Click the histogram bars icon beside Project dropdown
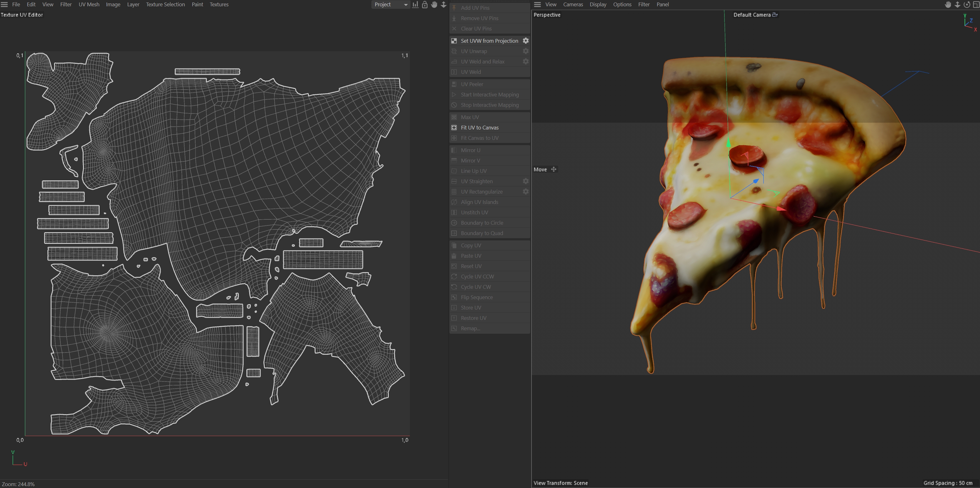Screen dimensions: 980x488 click(x=416, y=5)
